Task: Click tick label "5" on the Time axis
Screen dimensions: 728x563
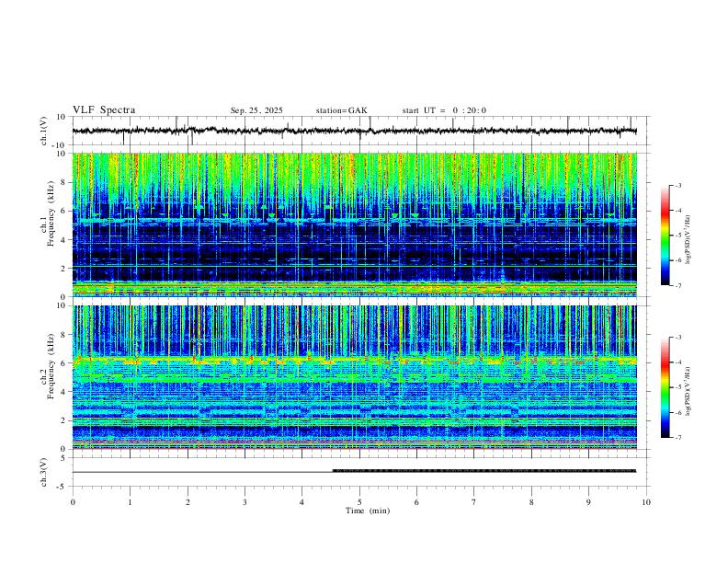Action: click(359, 502)
